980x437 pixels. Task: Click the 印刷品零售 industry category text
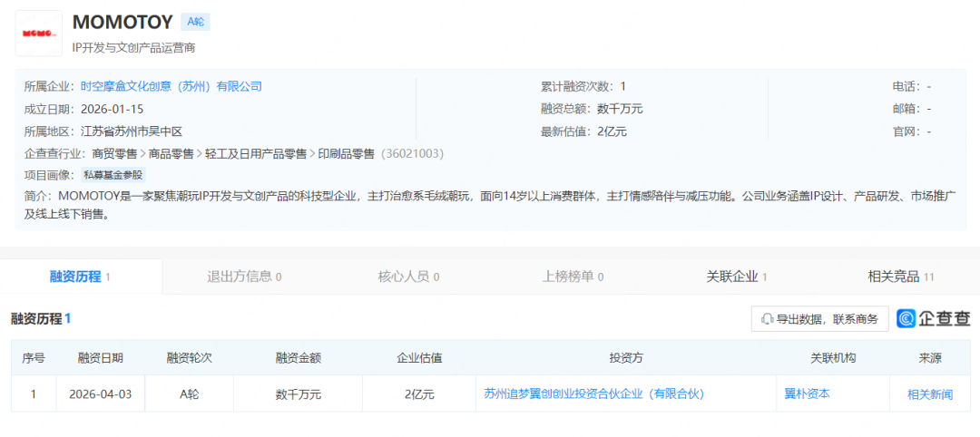(x=347, y=153)
